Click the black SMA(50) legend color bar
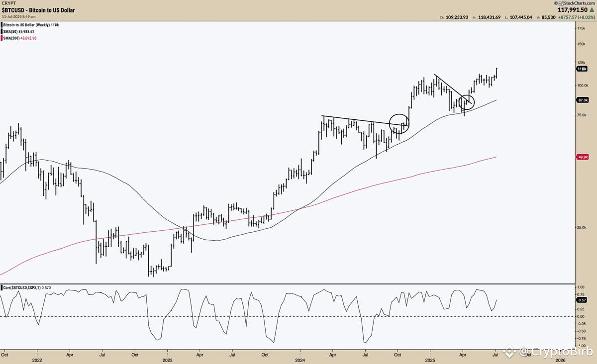Viewport: 597px width, 364px height. (x=1, y=30)
